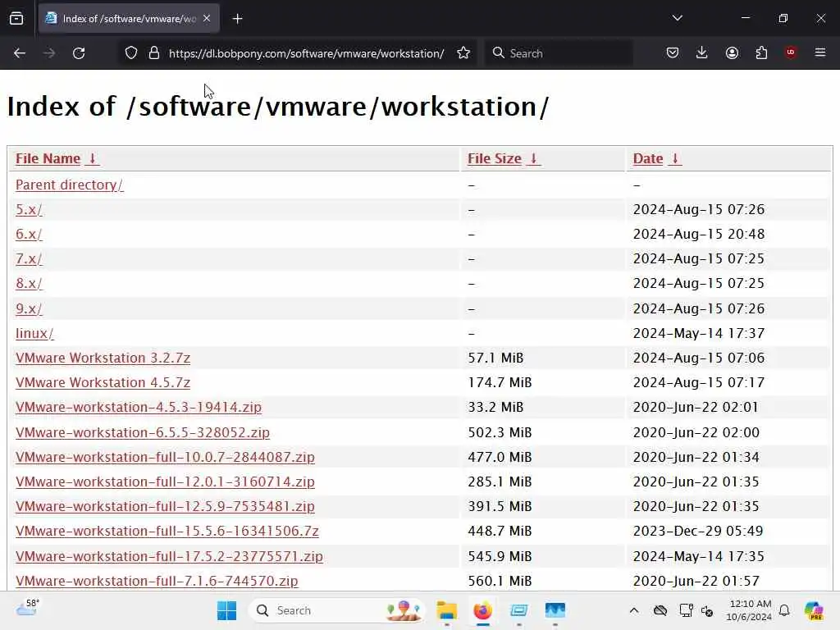Expand the list all tabs chevron
The height and width of the screenshot is (630, 840).
pyautogui.click(x=677, y=18)
